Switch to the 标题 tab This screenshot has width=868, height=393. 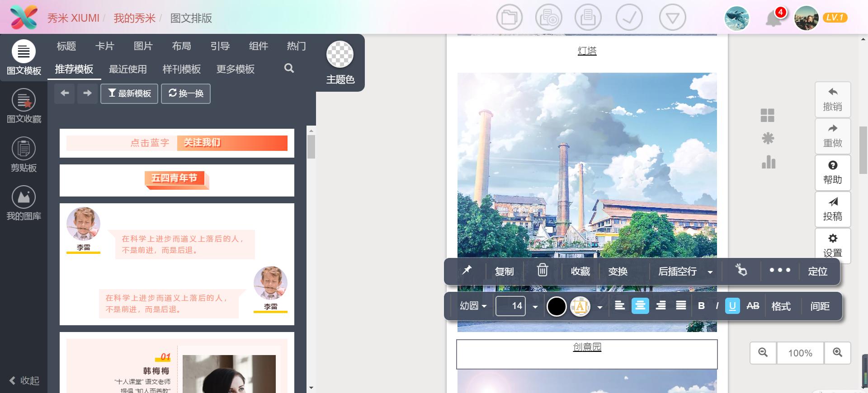pos(66,46)
